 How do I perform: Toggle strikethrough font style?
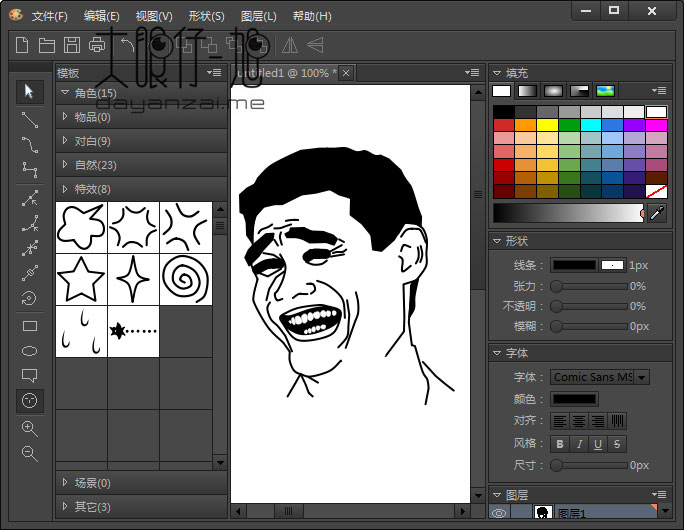[617, 444]
